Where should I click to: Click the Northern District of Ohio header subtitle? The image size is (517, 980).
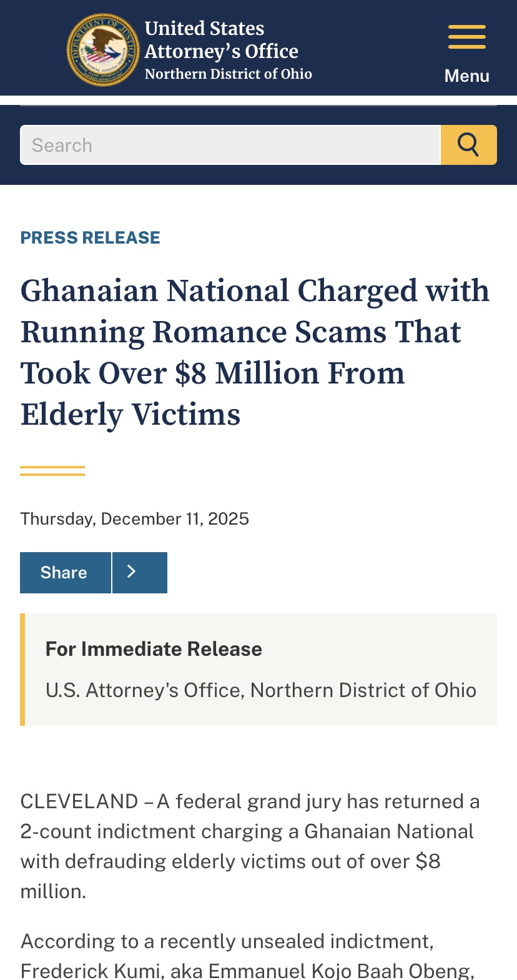[228, 74]
